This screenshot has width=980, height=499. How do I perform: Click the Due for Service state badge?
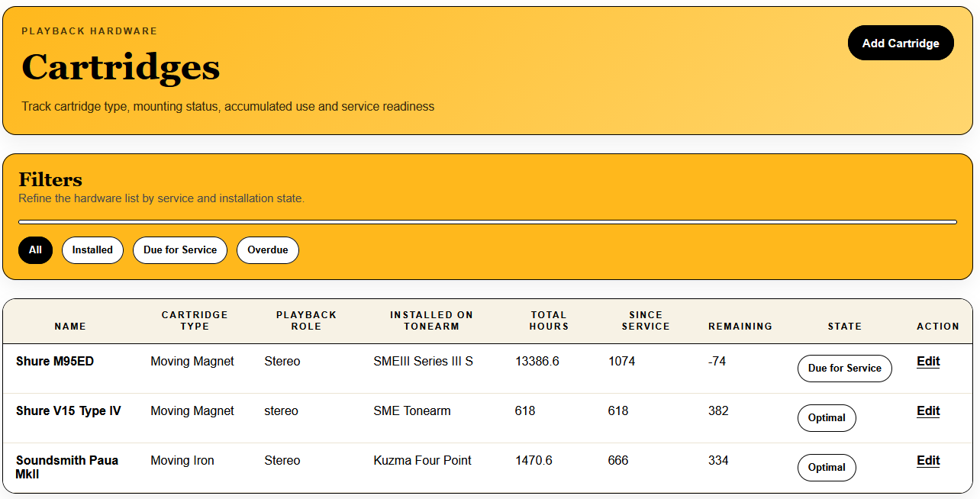(x=844, y=368)
